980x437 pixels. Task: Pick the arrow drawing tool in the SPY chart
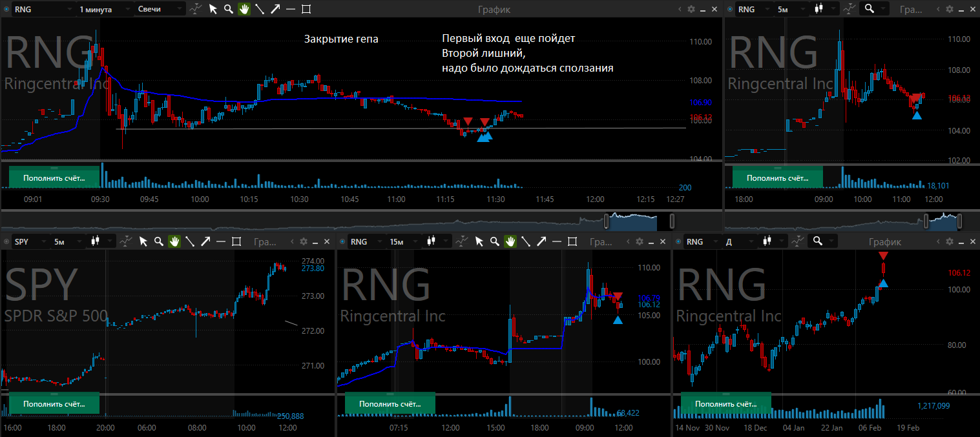point(205,241)
